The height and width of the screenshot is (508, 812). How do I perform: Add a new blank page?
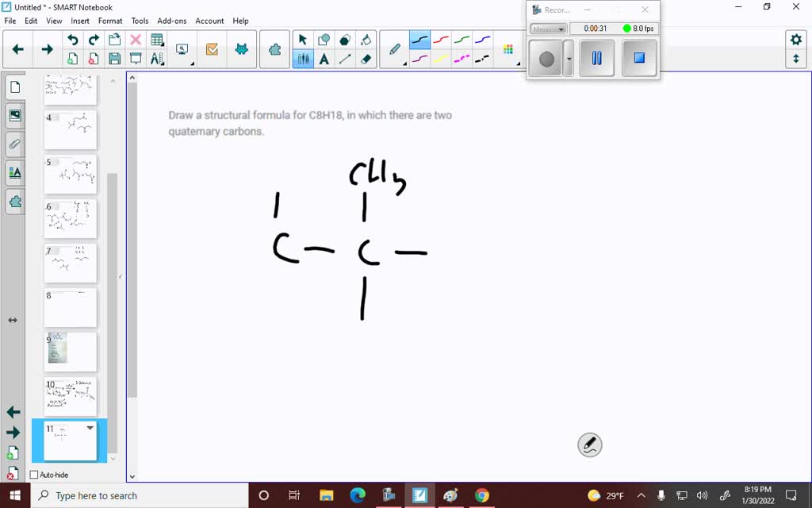pos(72,57)
